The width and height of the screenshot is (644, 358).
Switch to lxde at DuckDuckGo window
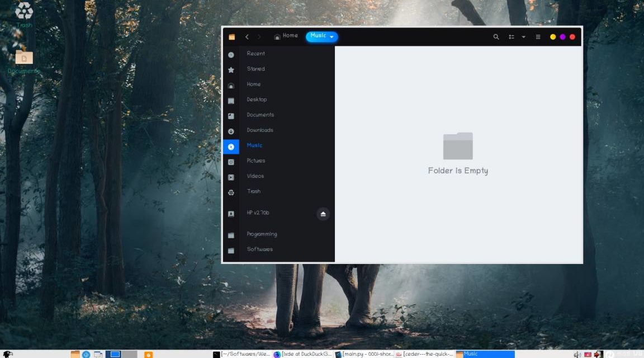(302, 354)
